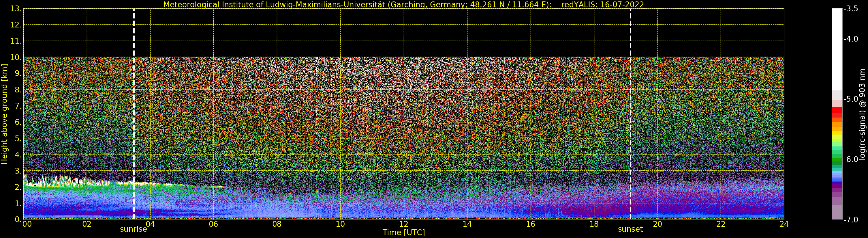Viewport: 868px width, 238px height.
Task: Click the '2.' height tick label
Action: tap(18, 187)
